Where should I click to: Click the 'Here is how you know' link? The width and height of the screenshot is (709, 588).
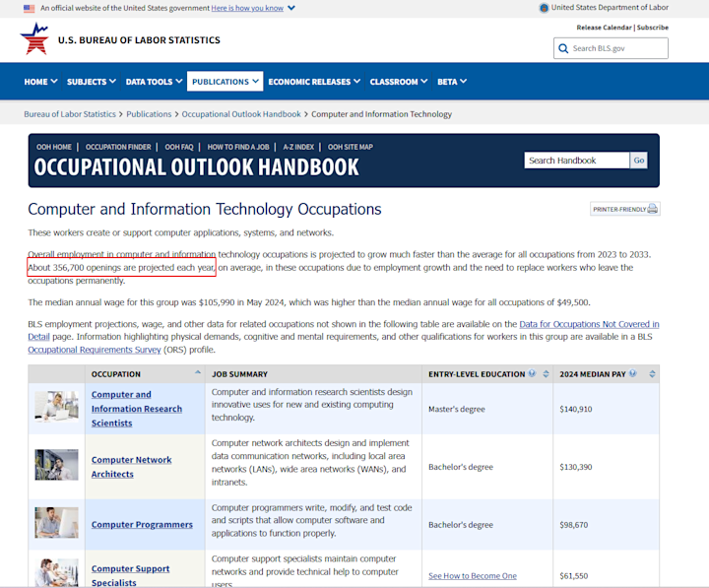[247, 8]
